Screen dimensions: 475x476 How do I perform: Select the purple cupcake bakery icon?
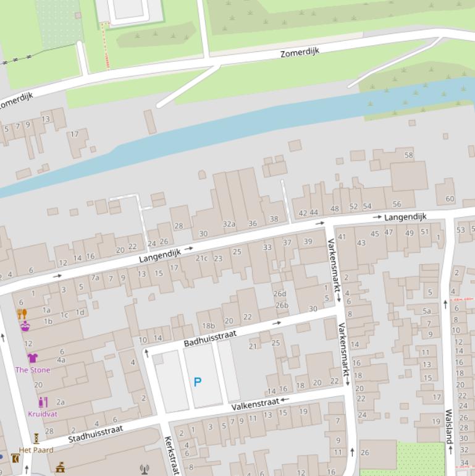[25, 326]
